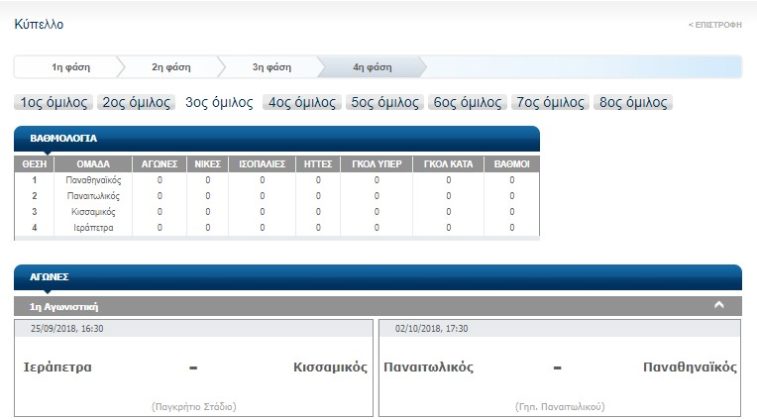Image resolution: width=757 pixels, height=420 pixels.
Task: Select the 3ος όμιλος group
Action: click(x=219, y=102)
